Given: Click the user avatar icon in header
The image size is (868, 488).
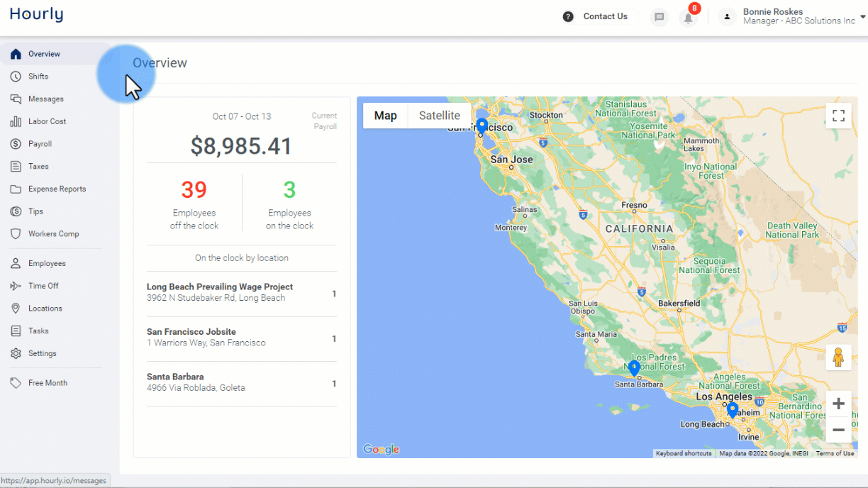Looking at the screenshot, I should (x=727, y=17).
